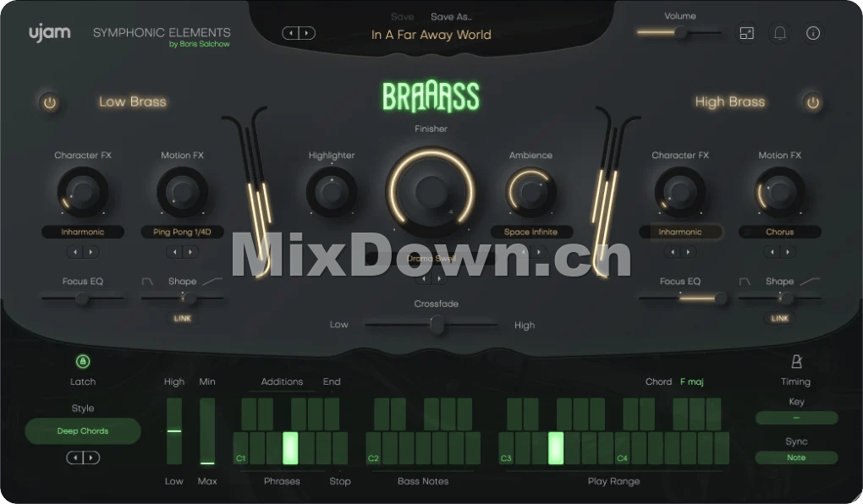Image resolution: width=863 pixels, height=504 pixels.
Task: Toggle the High Brass LINK button
Action: point(779,318)
